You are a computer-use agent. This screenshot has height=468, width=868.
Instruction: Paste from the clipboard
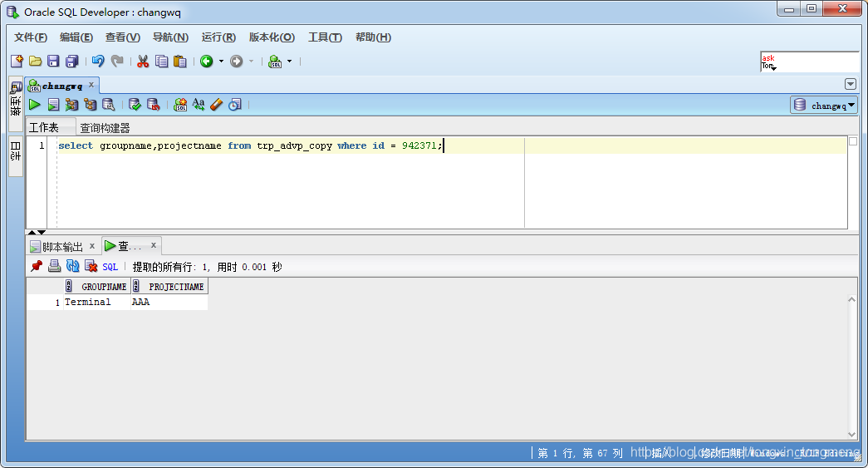coord(180,62)
